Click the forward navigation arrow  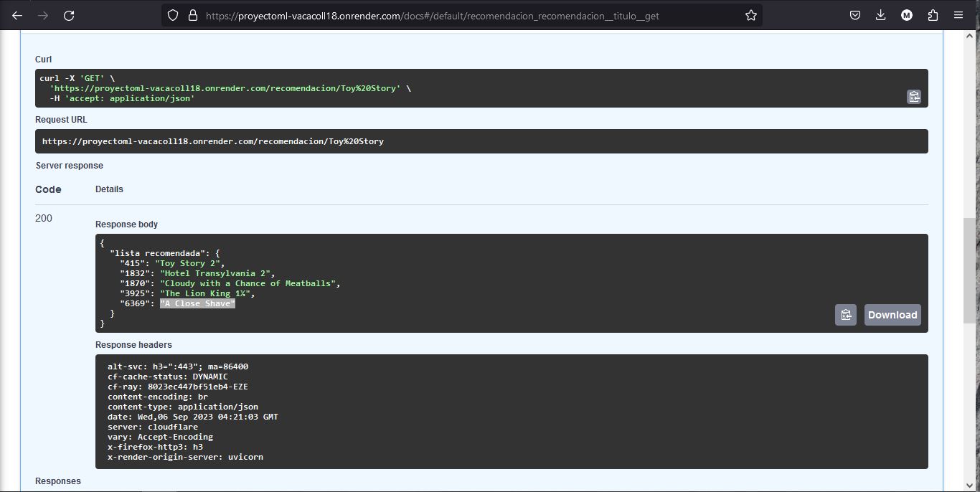pyautogui.click(x=43, y=15)
